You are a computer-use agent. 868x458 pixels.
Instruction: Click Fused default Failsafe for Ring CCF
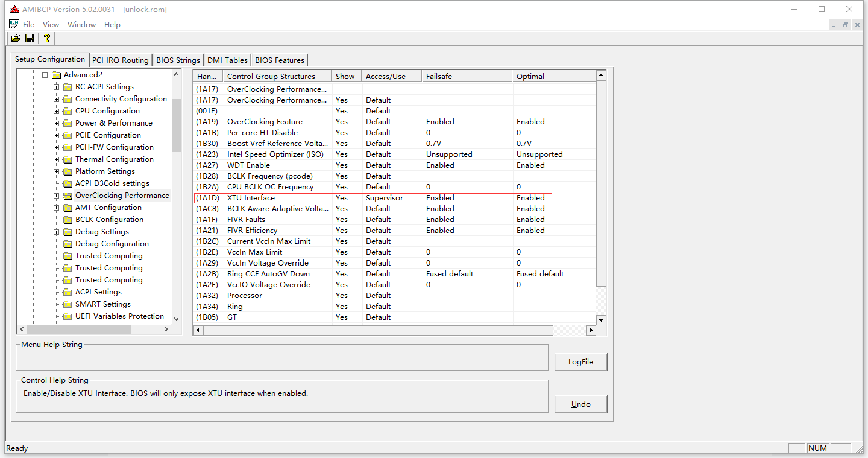[x=450, y=274]
